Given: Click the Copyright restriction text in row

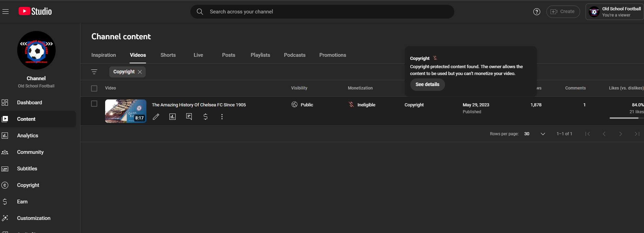Looking at the screenshot, I should click(414, 105).
